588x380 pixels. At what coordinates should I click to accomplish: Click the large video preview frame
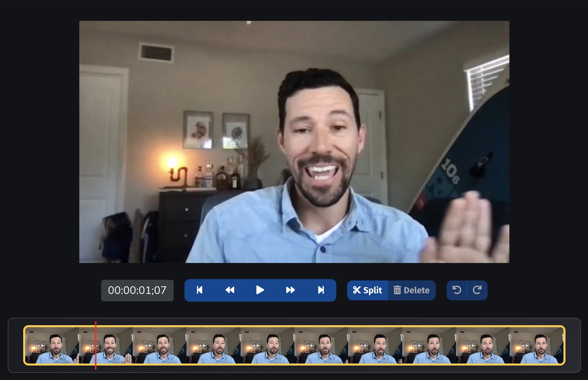(x=294, y=142)
